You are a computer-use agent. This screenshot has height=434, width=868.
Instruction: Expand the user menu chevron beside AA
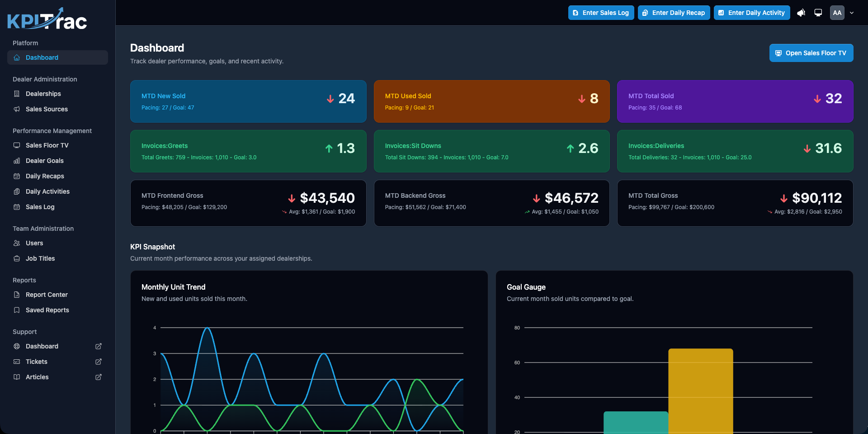click(x=852, y=13)
